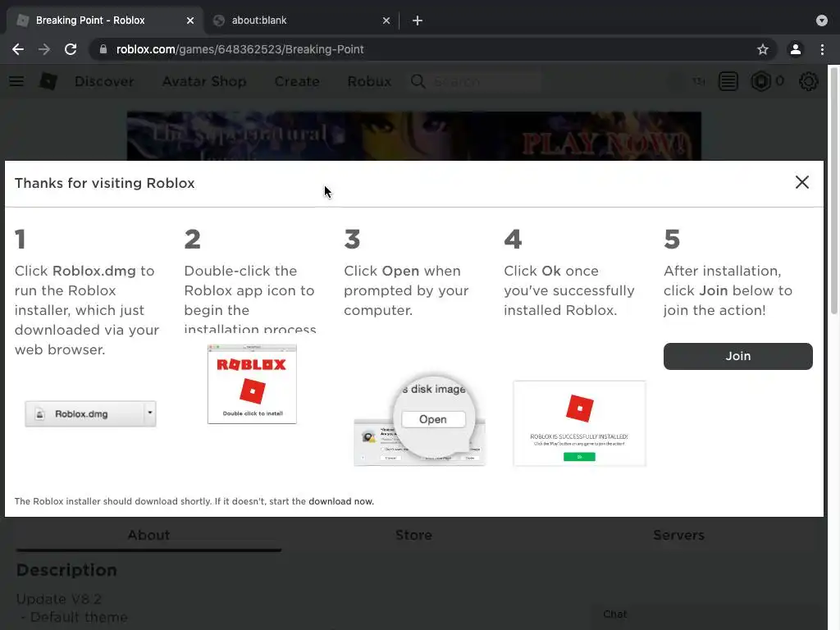Open the Chrome profile icon
The height and width of the screenshot is (630, 840).
[x=795, y=49]
